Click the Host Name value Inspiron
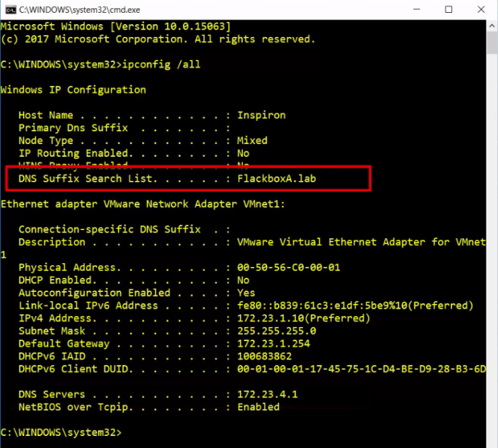Image resolution: width=498 pixels, height=448 pixels. [261, 115]
